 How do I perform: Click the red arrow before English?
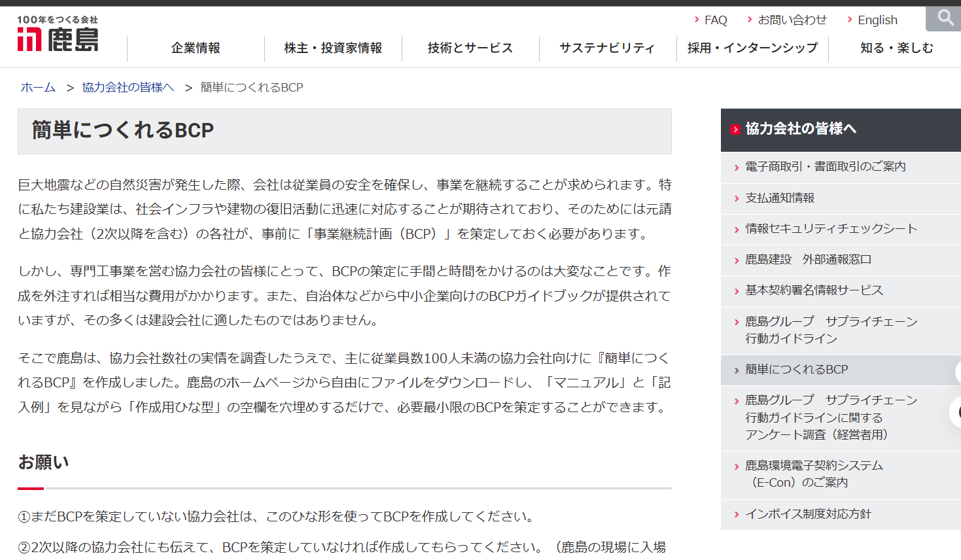850,20
